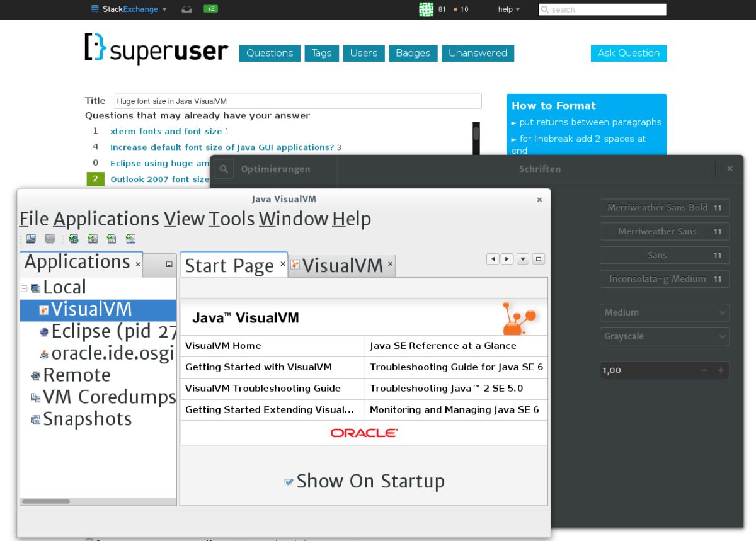Viewport: 756px width, 541px height.
Task: Open the tab list dropdown arrow in VisualVM
Action: pos(523,259)
